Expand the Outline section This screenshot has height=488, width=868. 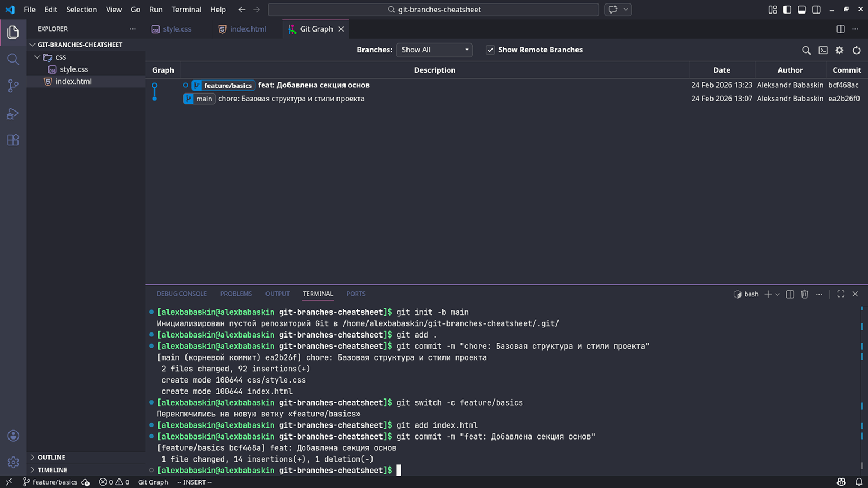tap(51, 457)
